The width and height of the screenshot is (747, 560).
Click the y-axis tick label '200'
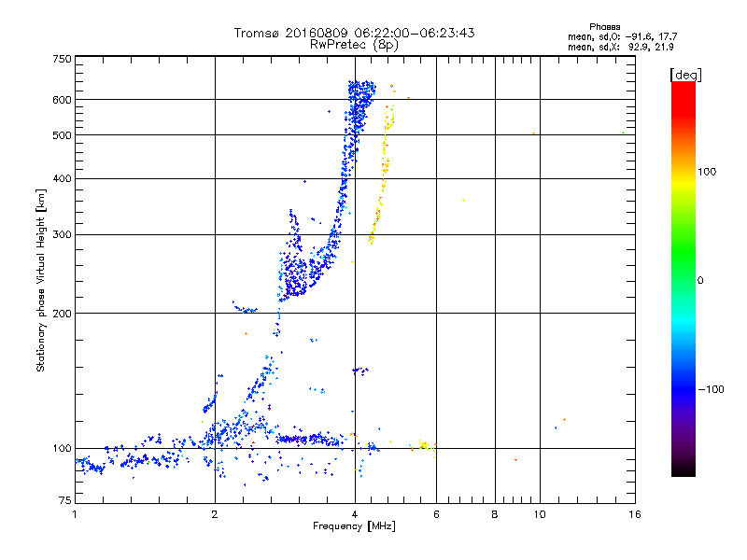[x=62, y=314]
